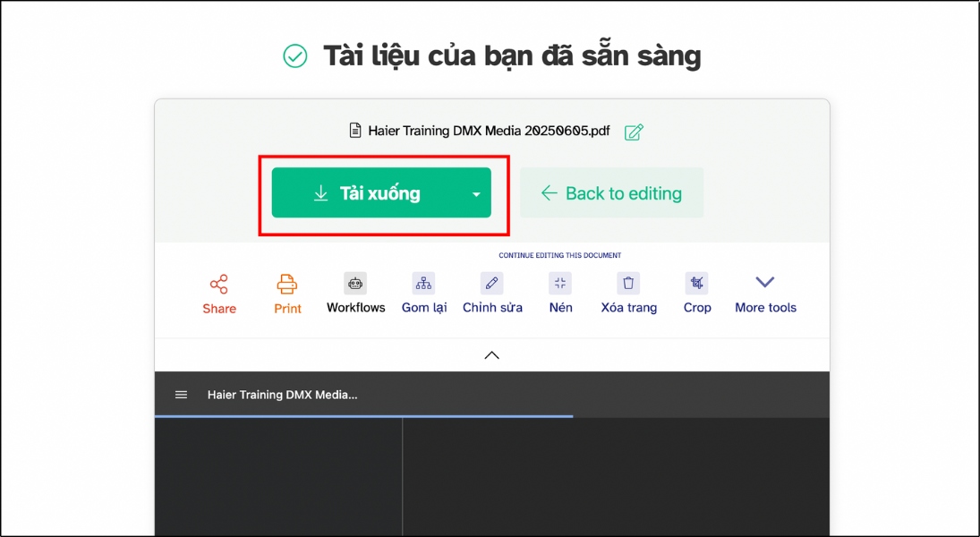This screenshot has height=537, width=980.
Task: Go back with Back to editing
Action: coord(611,192)
